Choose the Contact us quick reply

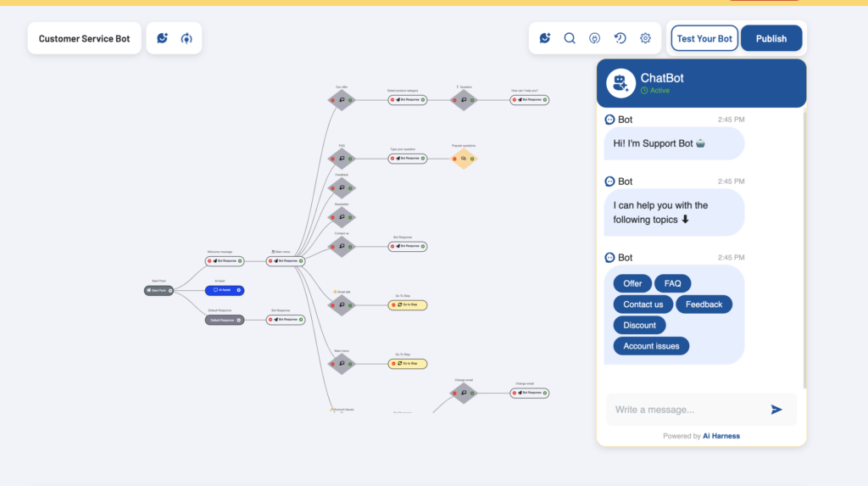click(x=643, y=304)
